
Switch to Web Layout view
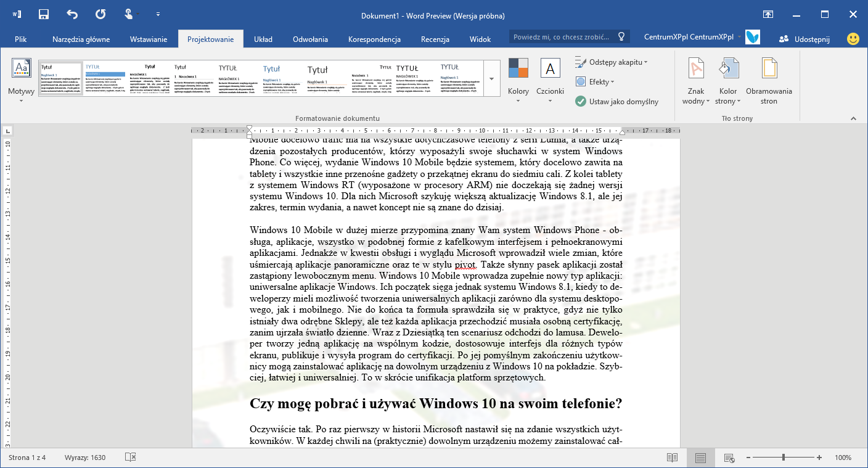click(729, 458)
